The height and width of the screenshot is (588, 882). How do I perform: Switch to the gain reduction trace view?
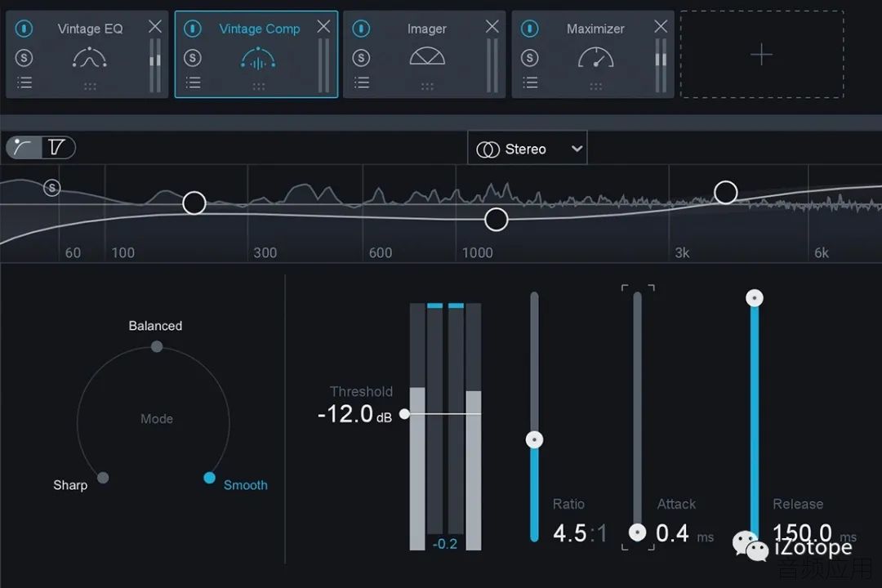(57, 148)
